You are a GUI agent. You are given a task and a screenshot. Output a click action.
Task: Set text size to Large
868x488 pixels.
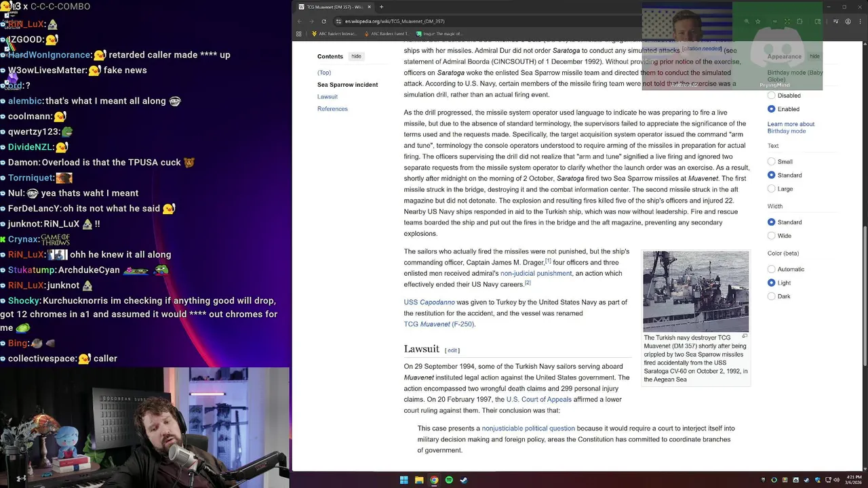772,189
